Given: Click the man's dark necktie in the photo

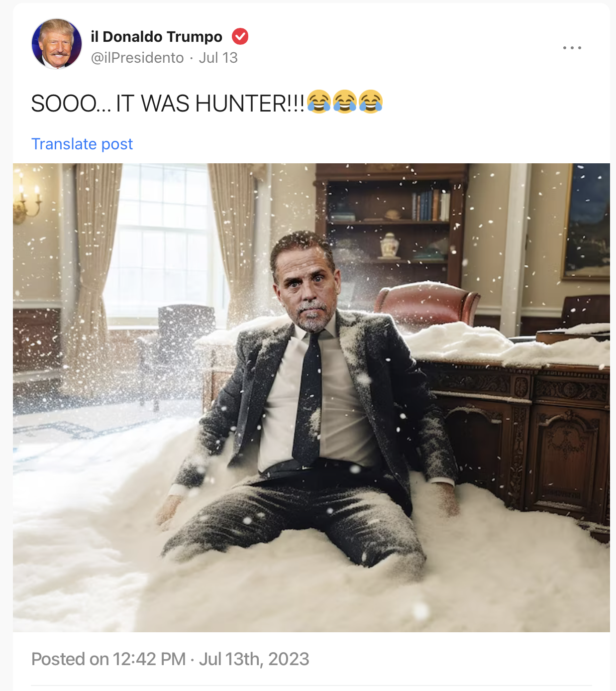Looking at the screenshot, I should pos(308,398).
